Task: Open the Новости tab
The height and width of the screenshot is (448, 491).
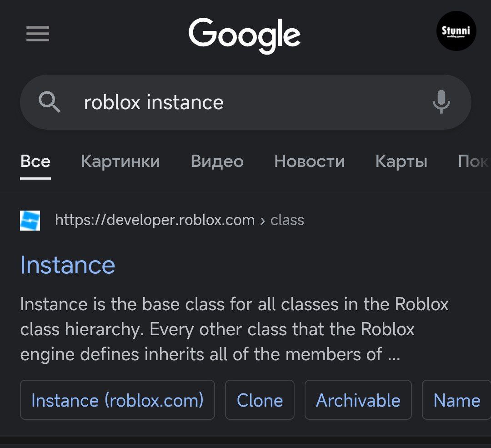Action: tap(310, 161)
